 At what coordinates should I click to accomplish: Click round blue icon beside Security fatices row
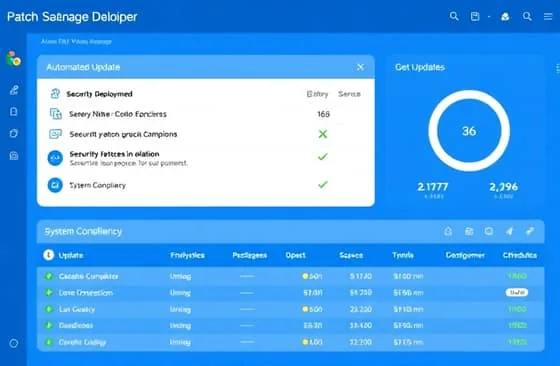[55, 158]
